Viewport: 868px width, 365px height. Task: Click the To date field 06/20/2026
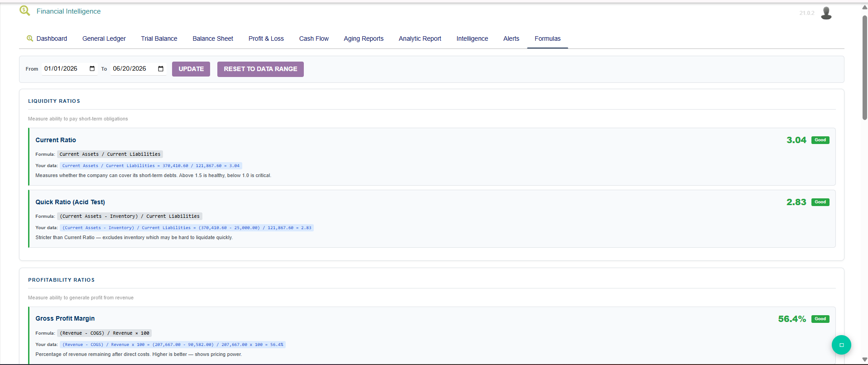pyautogui.click(x=139, y=69)
